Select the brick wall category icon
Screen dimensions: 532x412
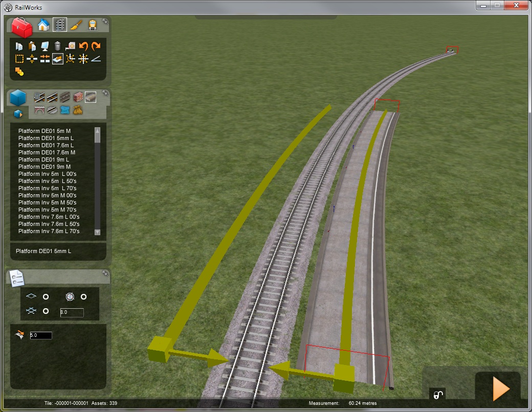coord(78,97)
